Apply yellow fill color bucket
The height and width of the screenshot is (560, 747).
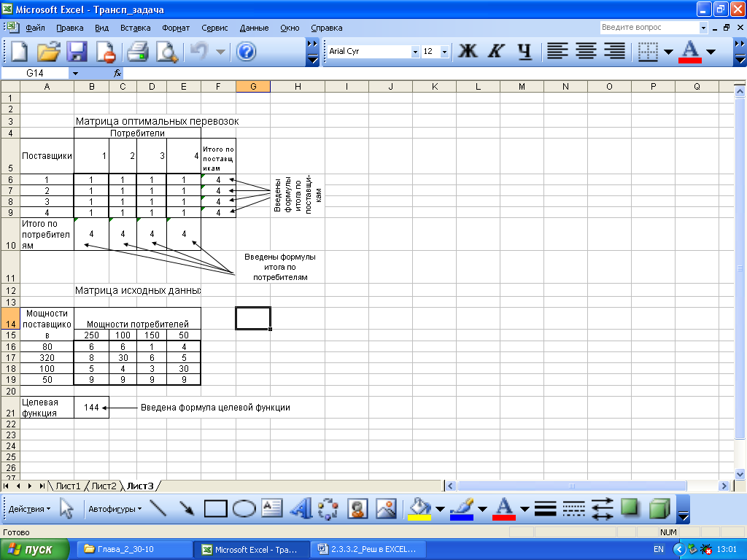pos(419,508)
